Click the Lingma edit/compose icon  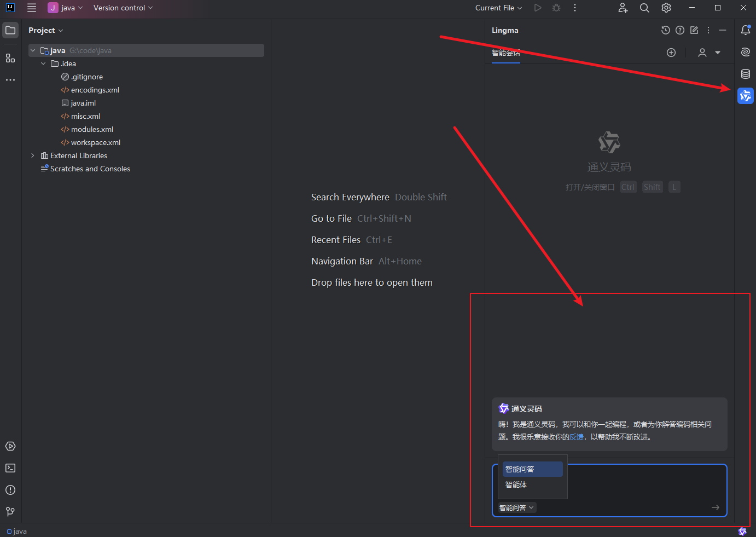[x=694, y=30]
